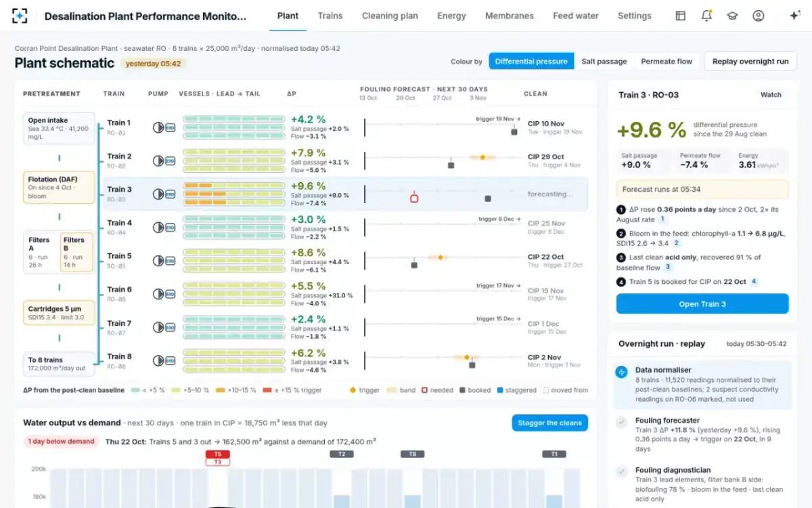Click Train 8 trigger diamond marker
This screenshot has width=812, height=508.
(466, 357)
